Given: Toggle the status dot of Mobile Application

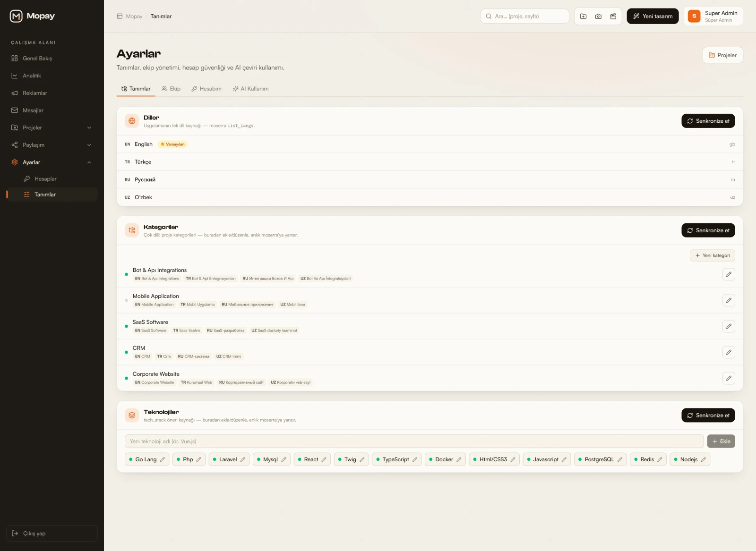Looking at the screenshot, I should pyautogui.click(x=126, y=300).
